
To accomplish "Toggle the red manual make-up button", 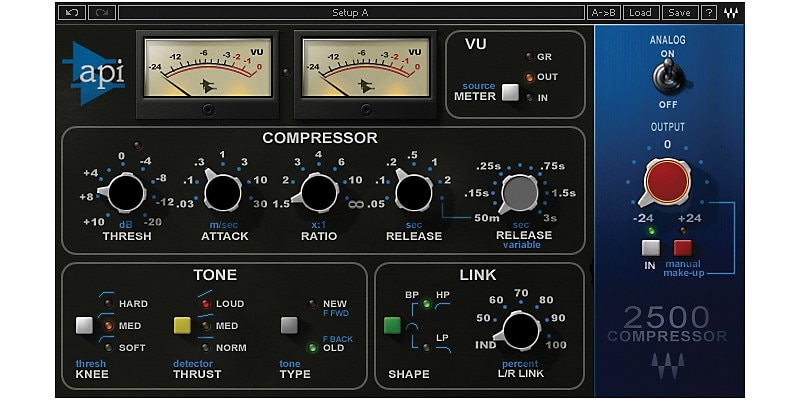I will coord(683,248).
